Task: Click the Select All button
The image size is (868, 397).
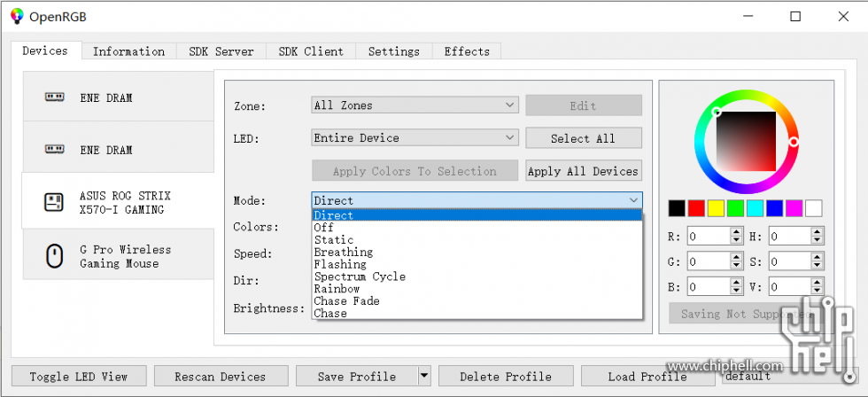Action: pos(584,138)
